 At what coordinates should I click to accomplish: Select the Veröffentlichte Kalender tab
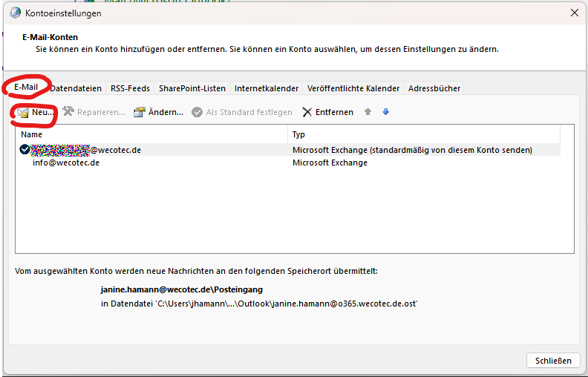[353, 88]
